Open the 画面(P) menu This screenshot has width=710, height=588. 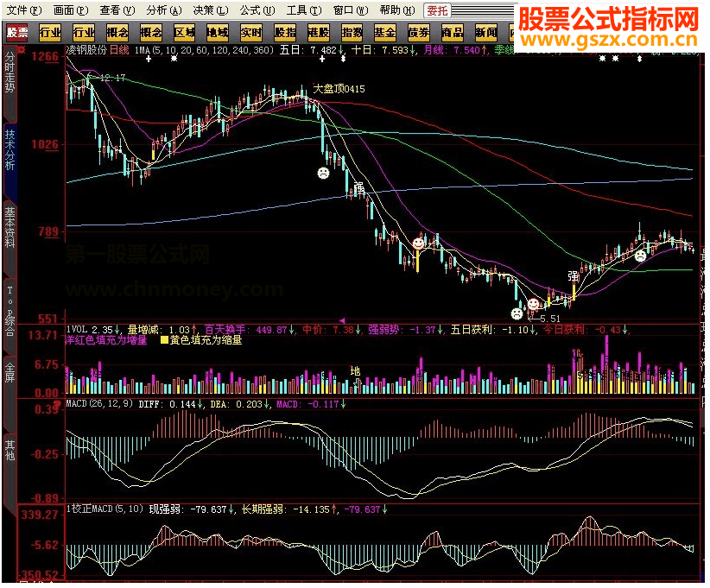[70, 10]
